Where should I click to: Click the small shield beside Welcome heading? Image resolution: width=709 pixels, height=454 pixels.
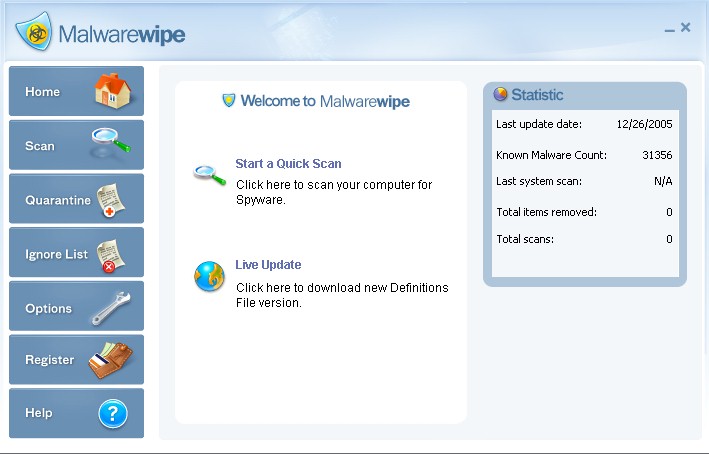click(229, 100)
